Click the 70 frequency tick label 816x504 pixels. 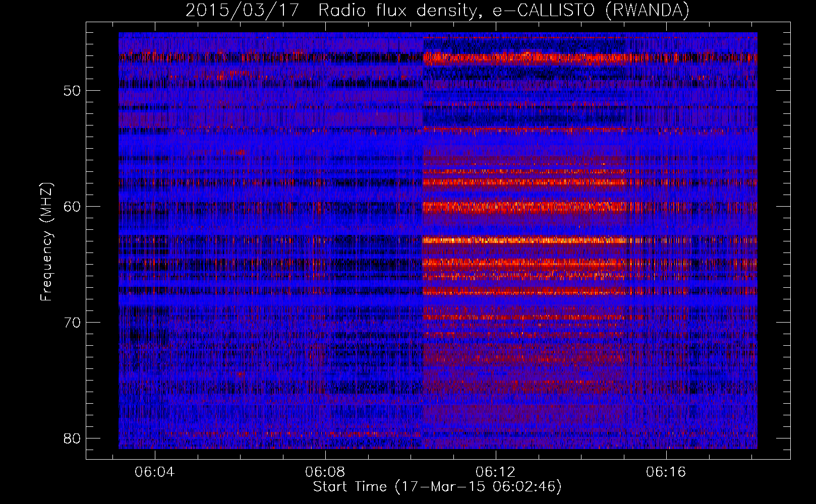pos(72,323)
